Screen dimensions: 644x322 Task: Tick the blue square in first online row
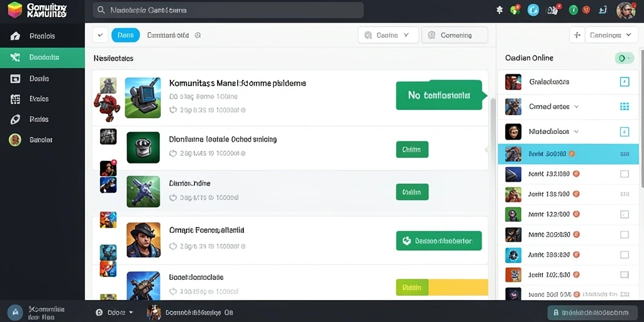[625, 82]
